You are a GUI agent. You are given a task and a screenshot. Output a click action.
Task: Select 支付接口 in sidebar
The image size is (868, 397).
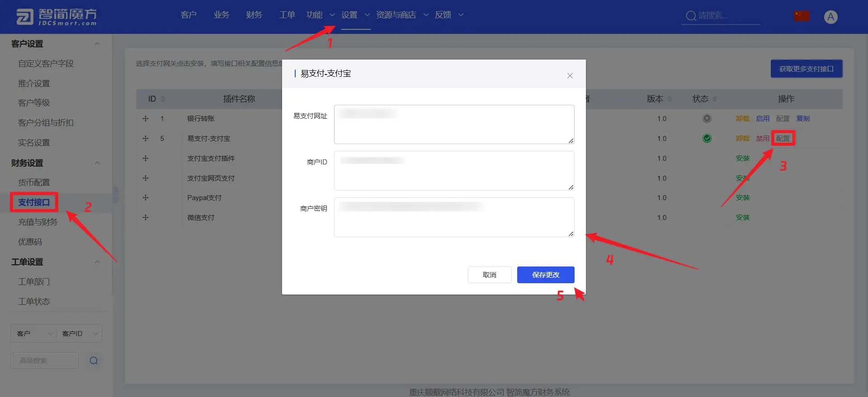click(34, 202)
